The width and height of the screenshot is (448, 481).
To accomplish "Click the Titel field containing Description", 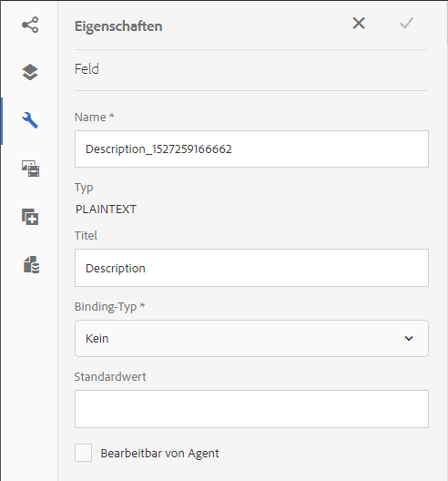I will (251, 268).
